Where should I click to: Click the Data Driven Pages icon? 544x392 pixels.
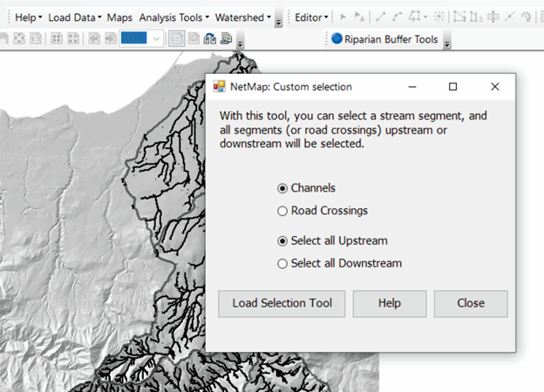227,38
